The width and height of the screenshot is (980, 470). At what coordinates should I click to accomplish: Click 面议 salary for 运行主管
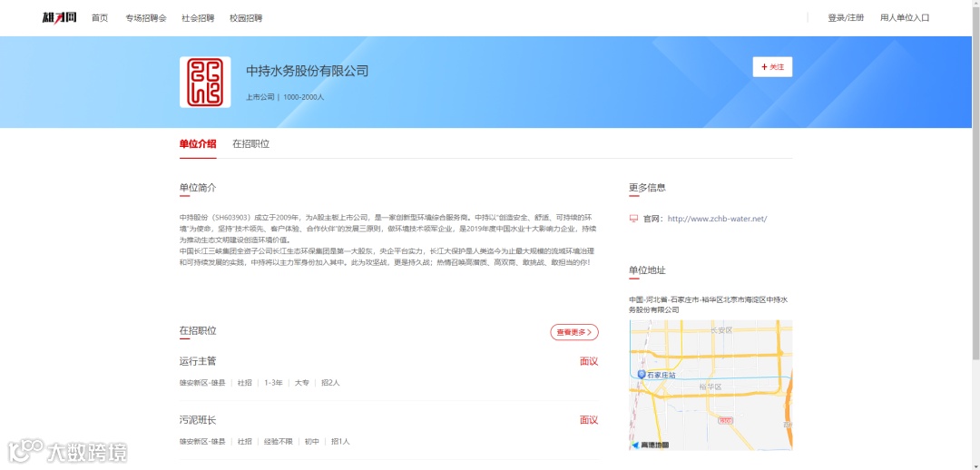589,361
